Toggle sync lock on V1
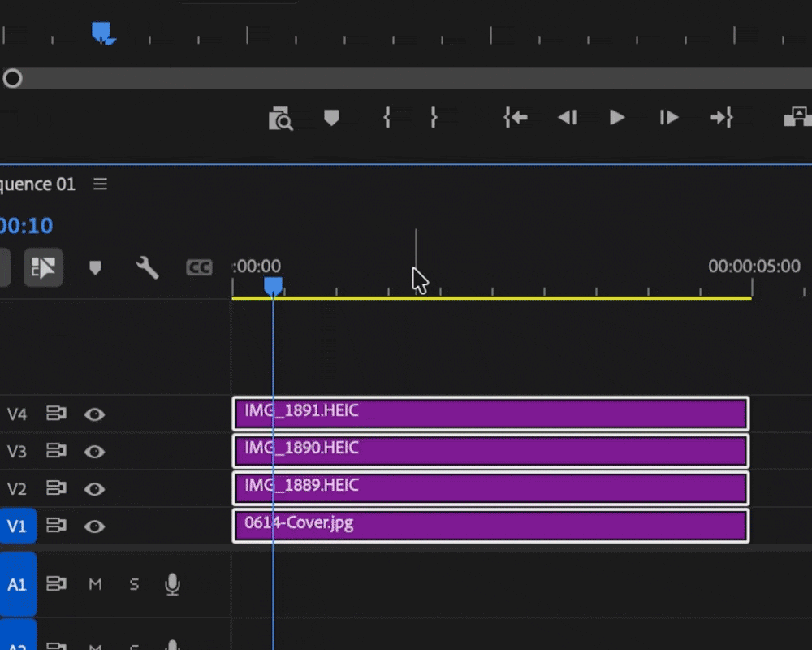Screen dimensions: 812x650 tap(56, 525)
